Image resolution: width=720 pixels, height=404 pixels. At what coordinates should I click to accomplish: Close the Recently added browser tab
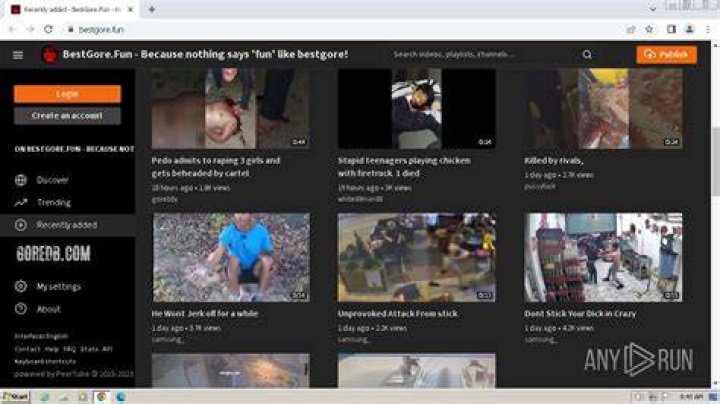130,9
